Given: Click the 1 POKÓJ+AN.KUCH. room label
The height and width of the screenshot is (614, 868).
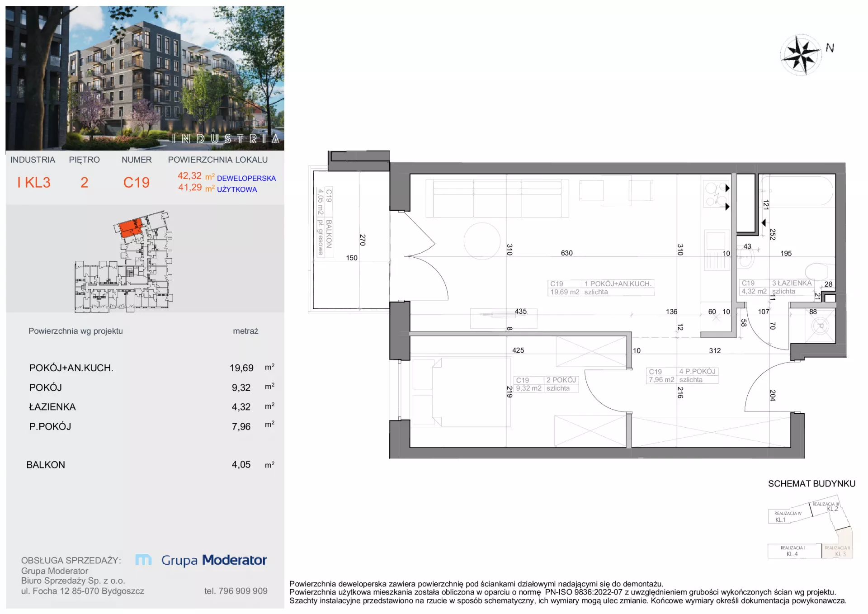Looking at the screenshot, I should (618, 284).
